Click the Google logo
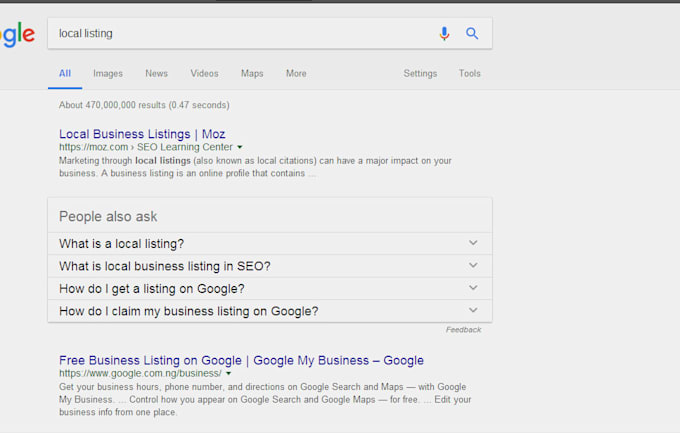 coord(17,35)
